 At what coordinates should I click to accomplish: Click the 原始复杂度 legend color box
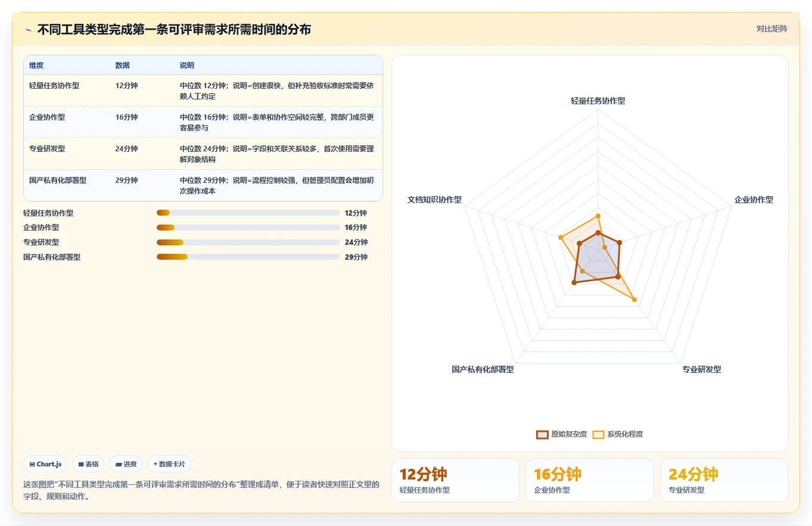pyautogui.click(x=542, y=434)
